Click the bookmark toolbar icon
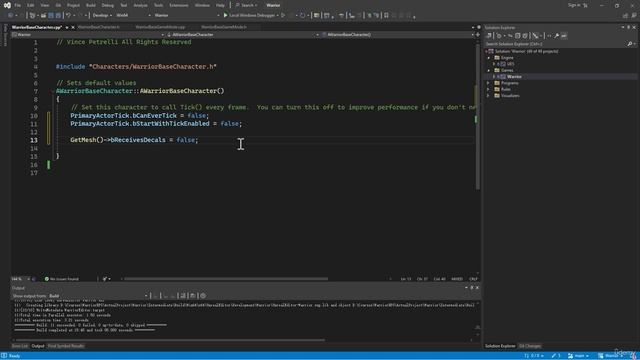Image resolution: width=640 pixels, height=360 pixels. coord(386,15)
